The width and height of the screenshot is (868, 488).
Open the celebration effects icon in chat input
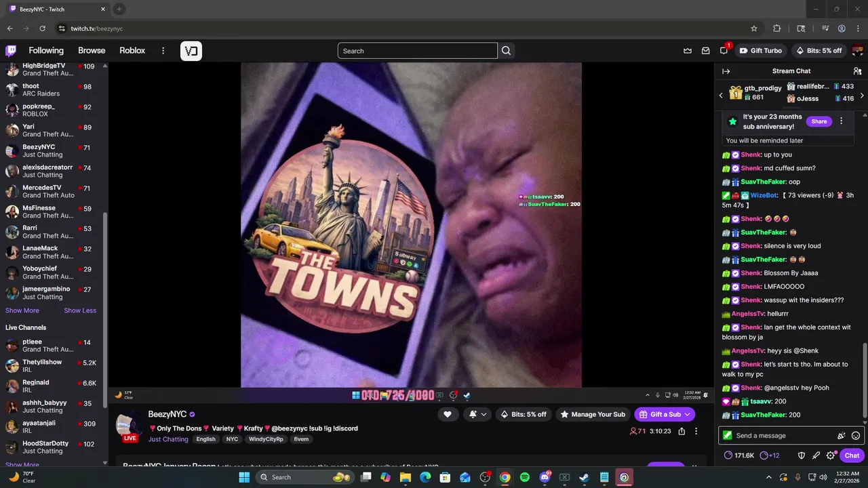[x=842, y=436]
